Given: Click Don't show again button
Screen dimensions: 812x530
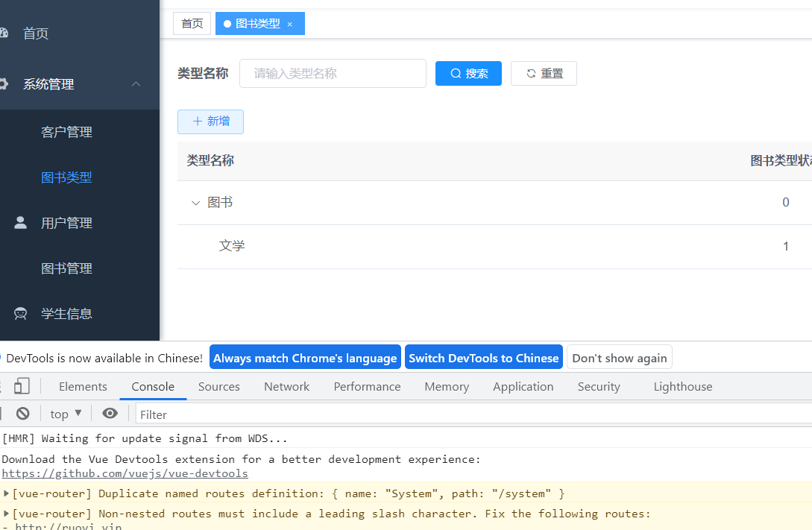Looking at the screenshot, I should coord(620,358).
